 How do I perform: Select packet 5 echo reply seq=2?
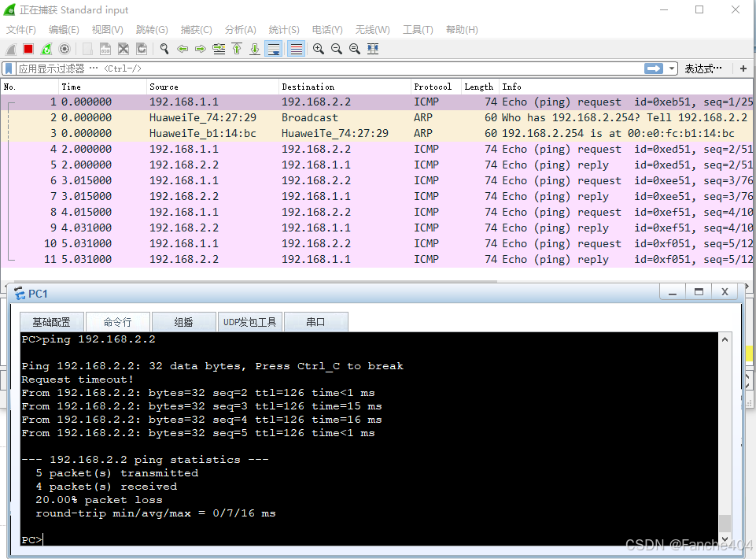click(x=377, y=165)
